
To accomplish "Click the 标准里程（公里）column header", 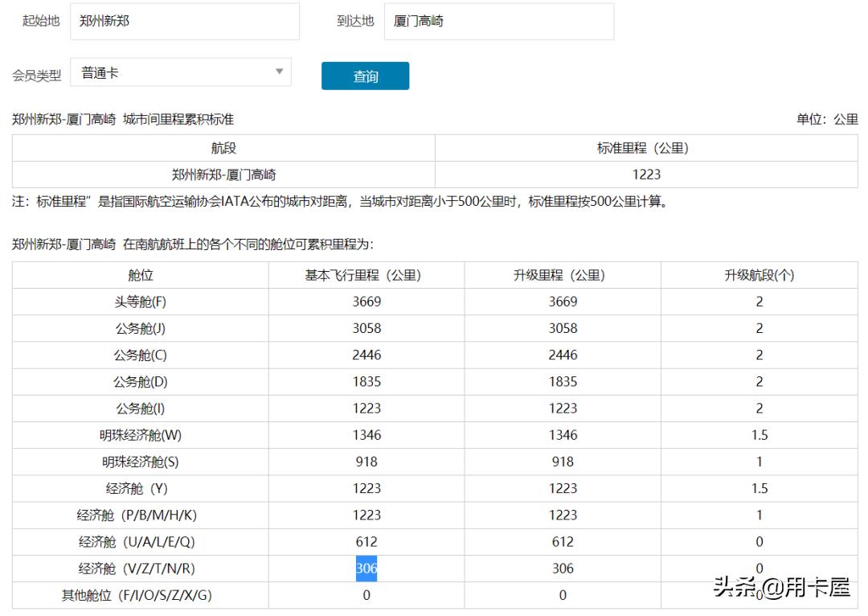I will pyautogui.click(x=647, y=148).
